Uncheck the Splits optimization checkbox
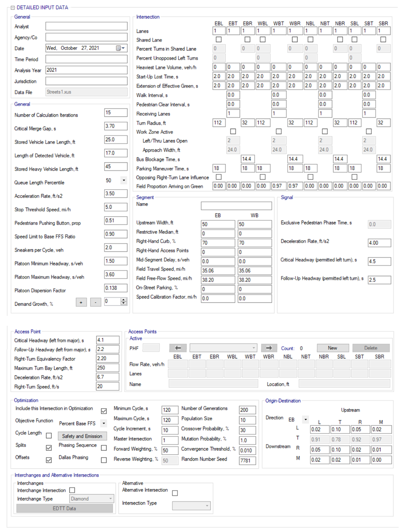400x532 pixels. pos(49,448)
